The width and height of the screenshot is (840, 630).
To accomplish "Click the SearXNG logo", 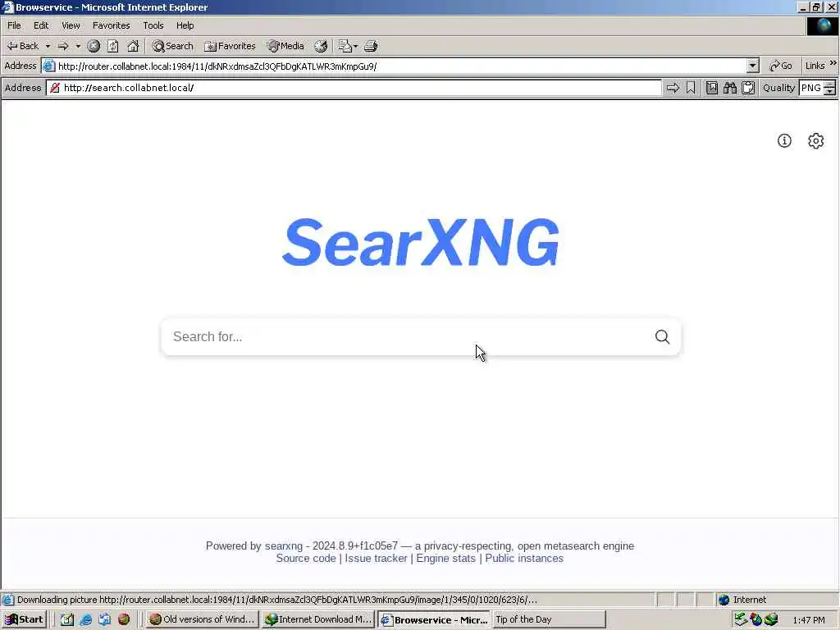I will pos(421,242).
